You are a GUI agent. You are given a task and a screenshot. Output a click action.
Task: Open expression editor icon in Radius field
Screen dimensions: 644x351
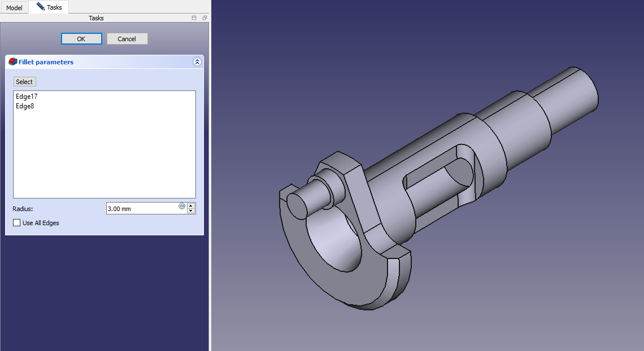[x=182, y=206]
